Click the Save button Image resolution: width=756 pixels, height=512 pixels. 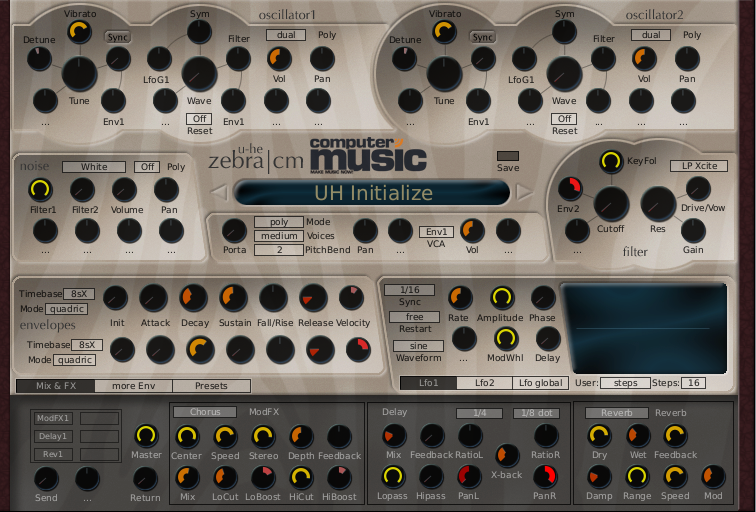pyautogui.click(x=508, y=156)
